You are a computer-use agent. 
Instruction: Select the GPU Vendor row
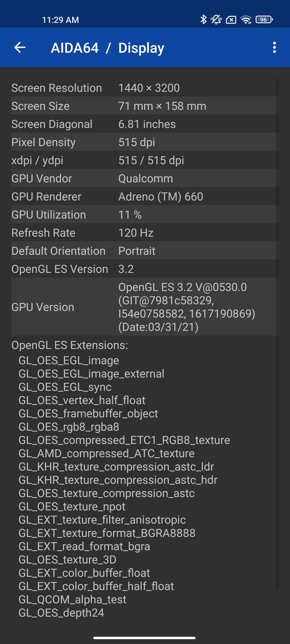(144, 179)
